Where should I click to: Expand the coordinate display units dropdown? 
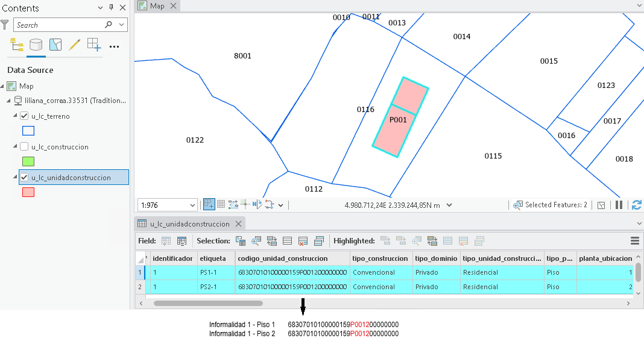click(449, 205)
